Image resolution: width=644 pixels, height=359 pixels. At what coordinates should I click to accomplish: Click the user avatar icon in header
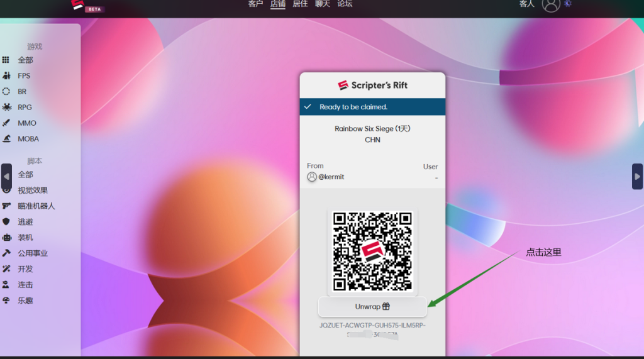pyautogui.click(x=551, y=4)
